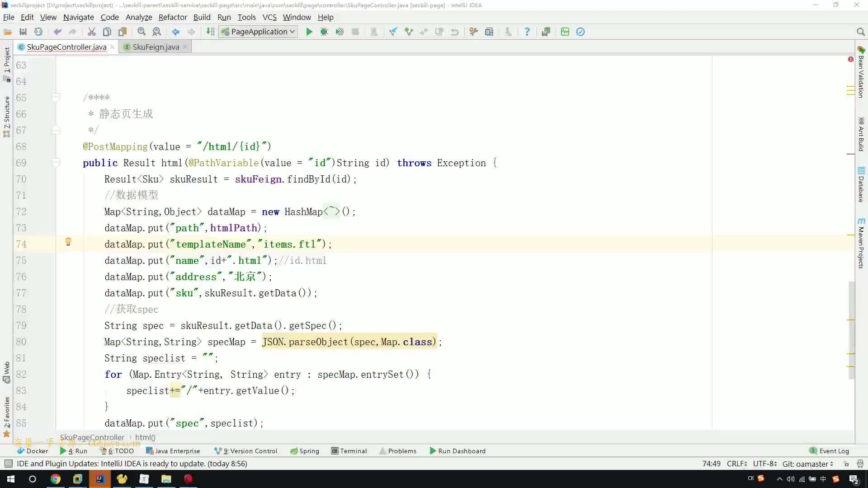Open the Event Log

829,451
